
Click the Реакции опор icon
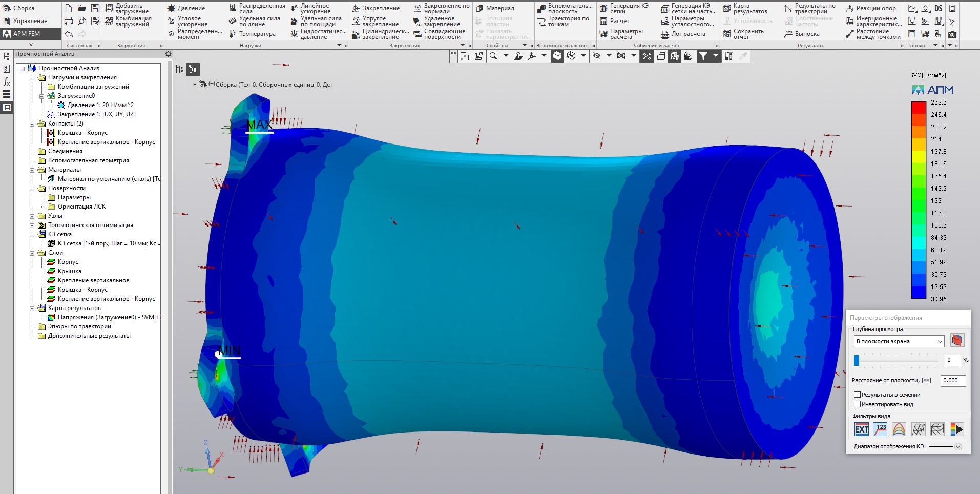tap(850, 8)
